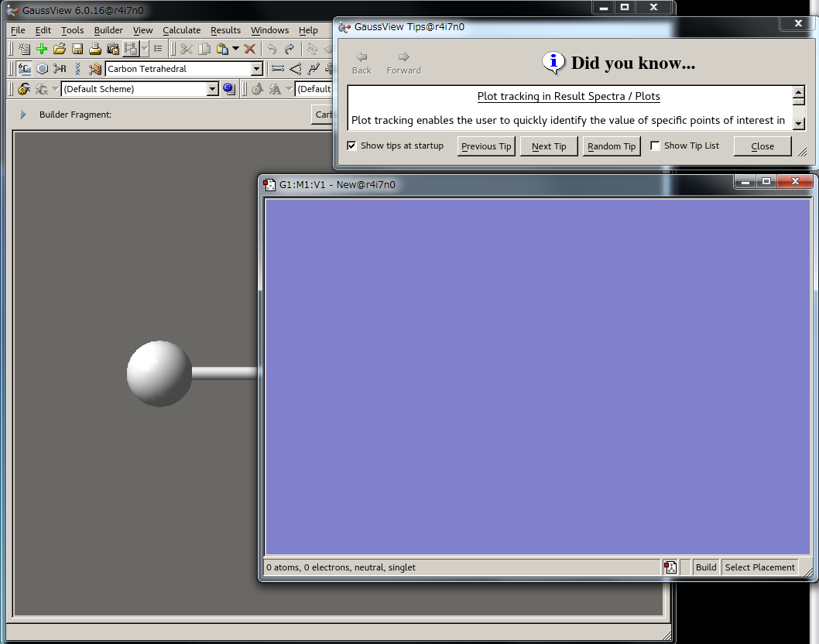Open the Windows menu

click(x=269, y=30)
